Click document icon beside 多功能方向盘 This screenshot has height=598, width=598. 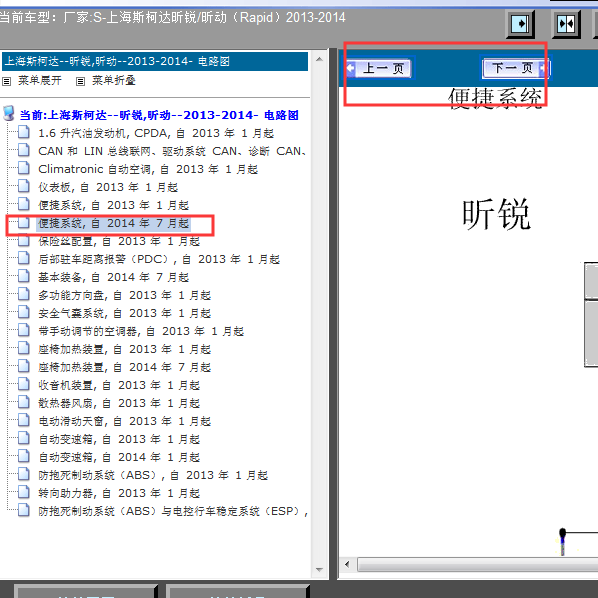point(24,294)
